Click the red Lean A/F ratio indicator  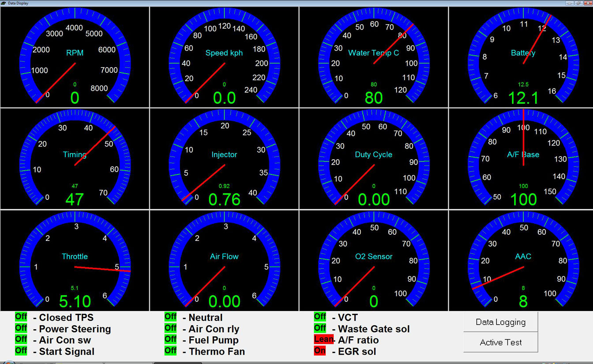(323, 340)
